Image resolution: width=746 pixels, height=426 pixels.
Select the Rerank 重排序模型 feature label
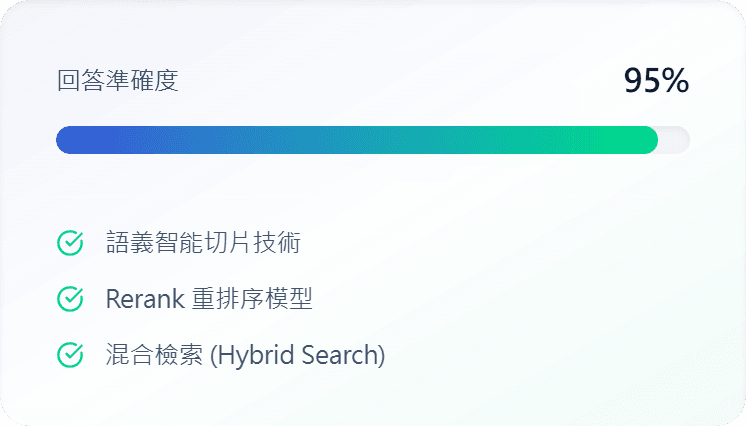pyautogui.click(x=209, y=299)
